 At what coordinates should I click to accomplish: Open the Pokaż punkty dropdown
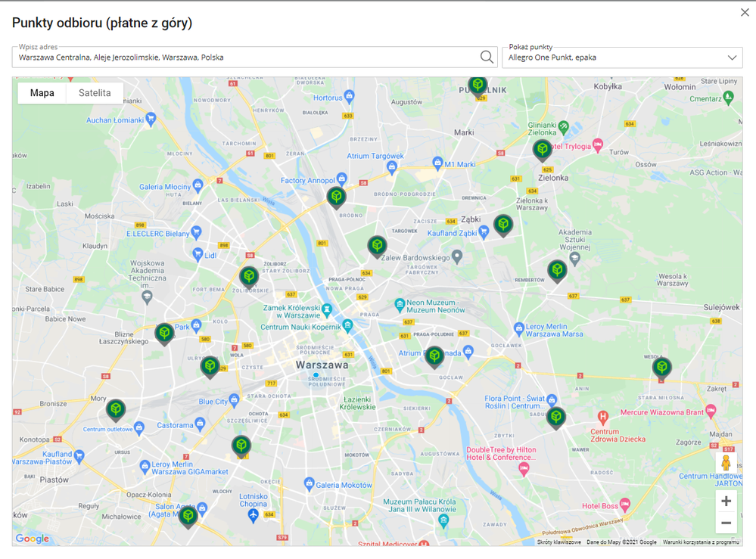(622, 57)
